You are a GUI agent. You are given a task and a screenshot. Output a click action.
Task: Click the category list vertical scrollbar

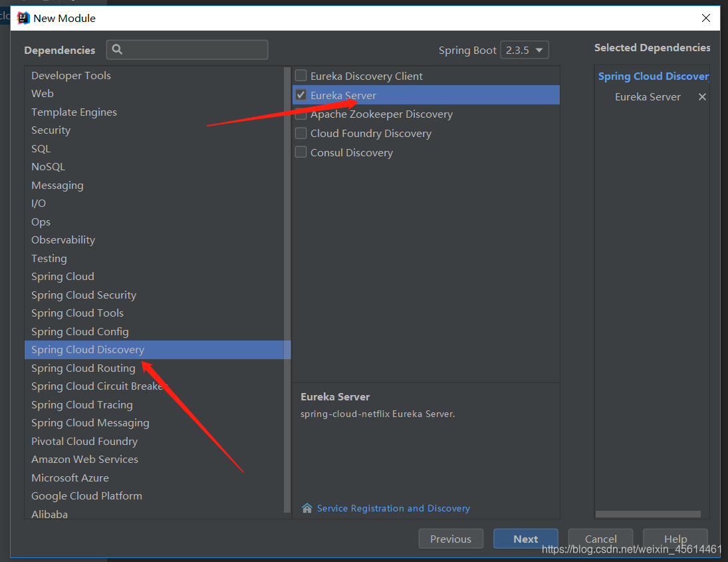[287, 290]
